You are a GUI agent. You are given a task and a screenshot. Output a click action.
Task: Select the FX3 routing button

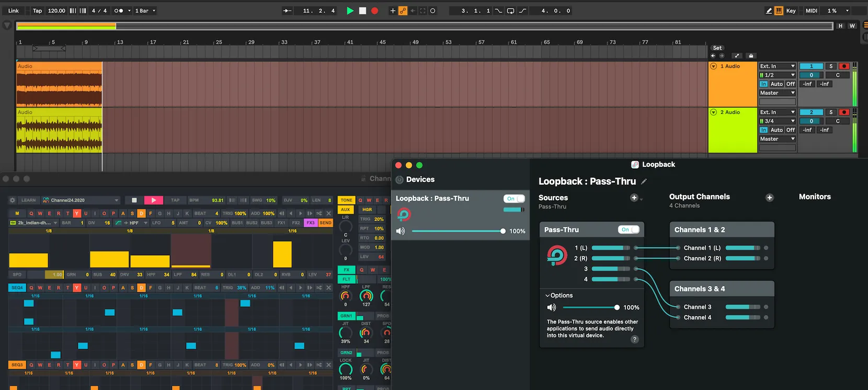[311, 223]
